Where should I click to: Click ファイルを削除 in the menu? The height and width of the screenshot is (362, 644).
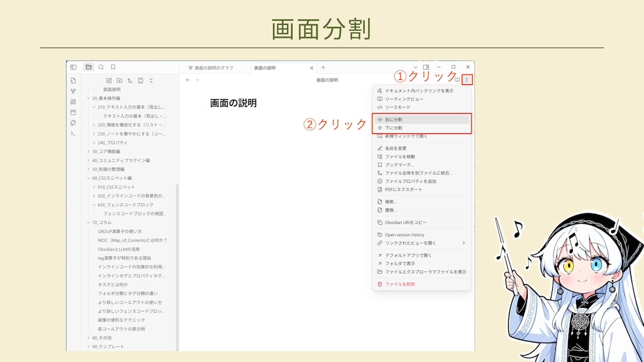pyautogui.click(x=399, y=284)
